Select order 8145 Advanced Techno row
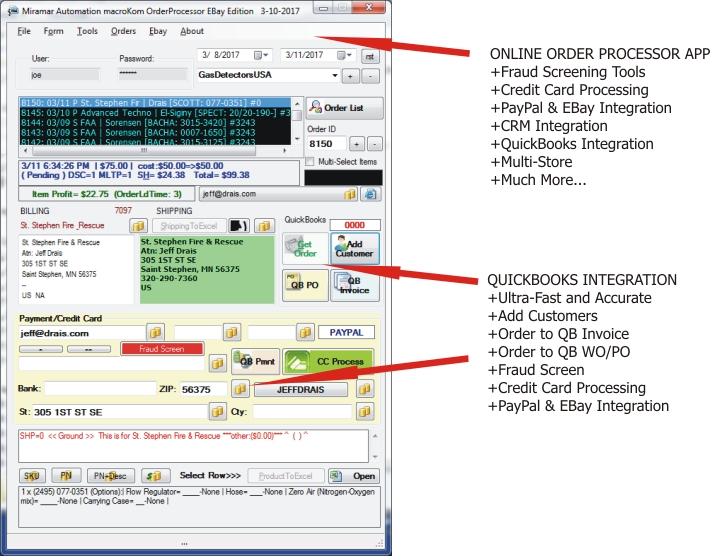This screenshot has width=710, height=556. [x=155, y=113]
